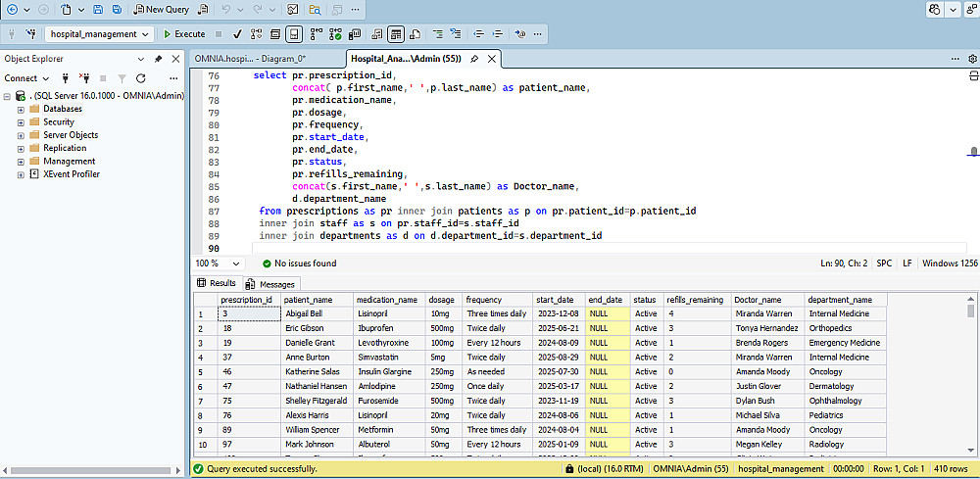The width and height of the screenshot is (980, 479).
Task: Pin the Hospital_Ana query tab
Action: point(474,59)
